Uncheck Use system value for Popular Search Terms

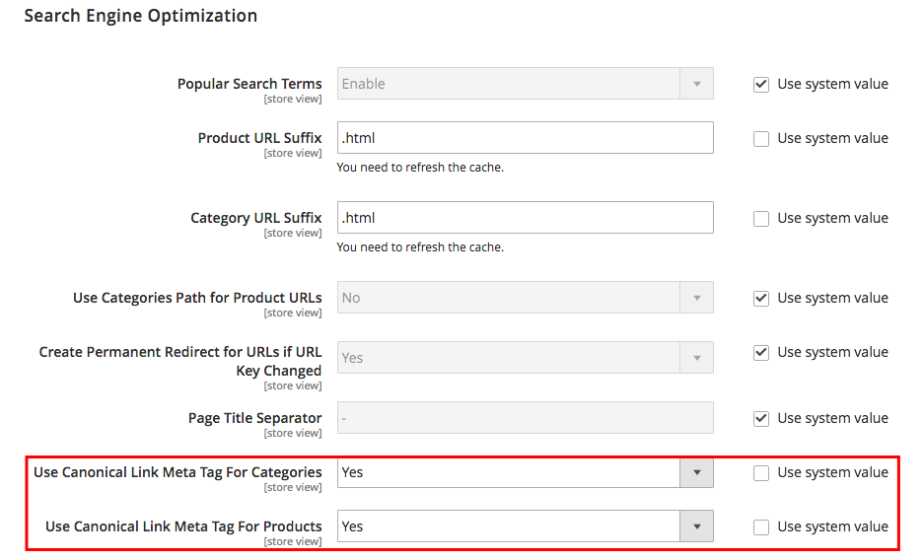pos(761,85)
